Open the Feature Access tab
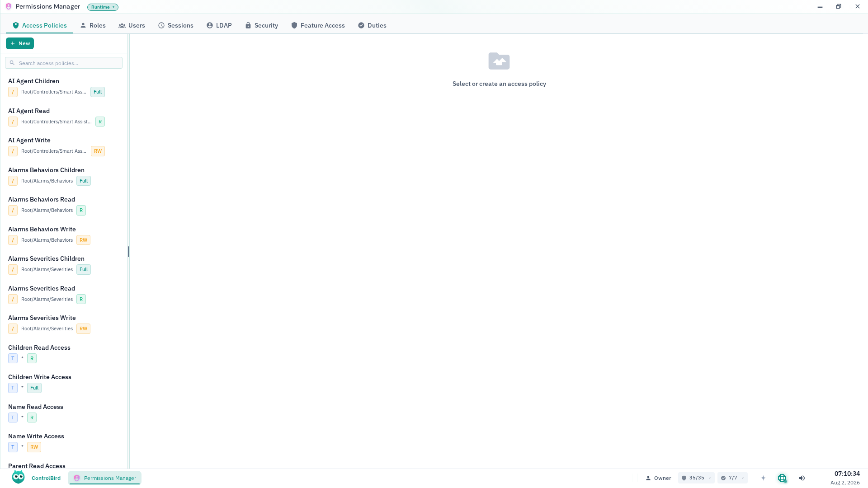The image size is (868, 488). click(318, 25)
